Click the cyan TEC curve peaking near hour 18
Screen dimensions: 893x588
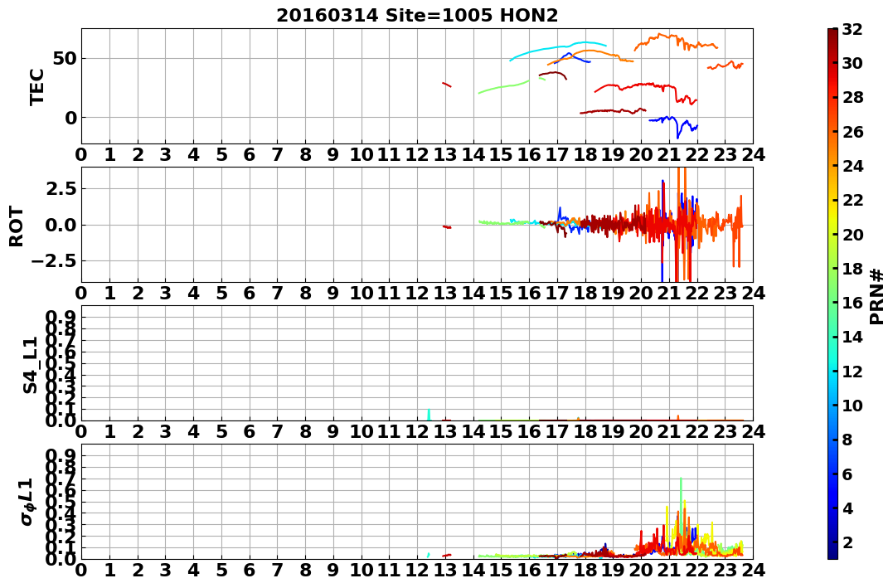(558, 47)
